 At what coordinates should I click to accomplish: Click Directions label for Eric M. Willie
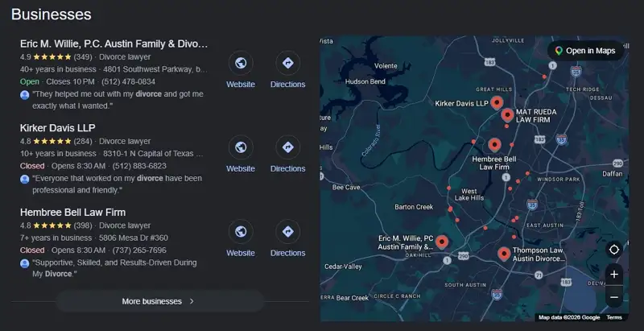[x=288, y=85]
